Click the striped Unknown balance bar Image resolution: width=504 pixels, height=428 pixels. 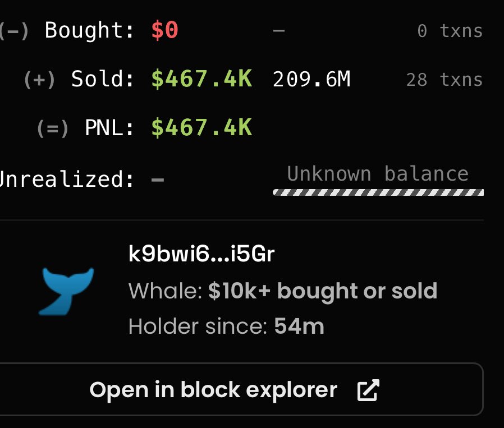point(378,192)
